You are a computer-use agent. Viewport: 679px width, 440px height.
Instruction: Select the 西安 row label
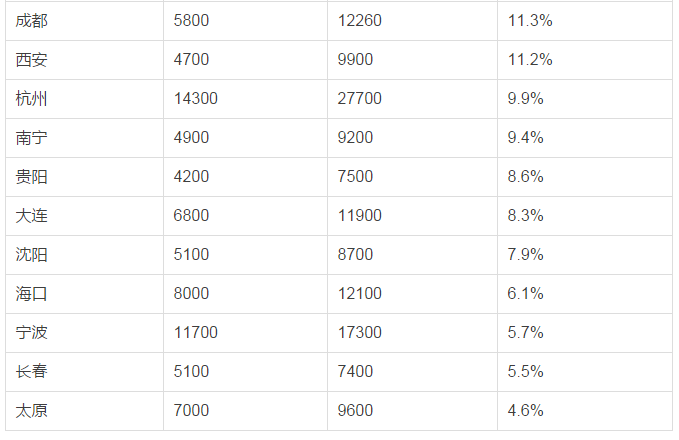point(32,60)
